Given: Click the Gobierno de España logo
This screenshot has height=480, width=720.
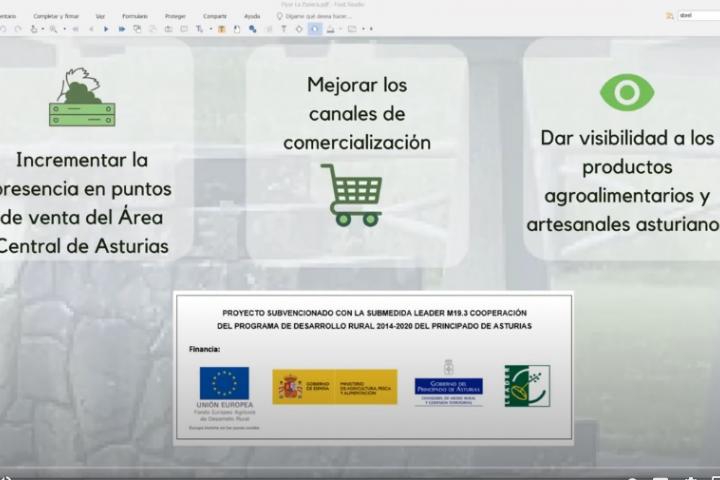Looking at the screenshot, I should 334,387.
